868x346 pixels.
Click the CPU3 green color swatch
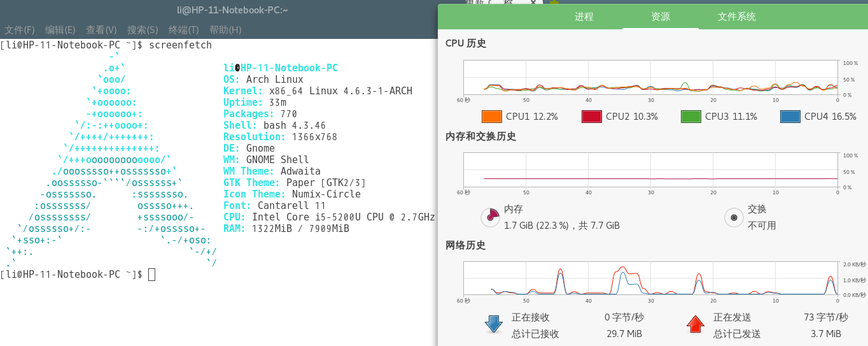pyautogui.click(x=691, y=117)
